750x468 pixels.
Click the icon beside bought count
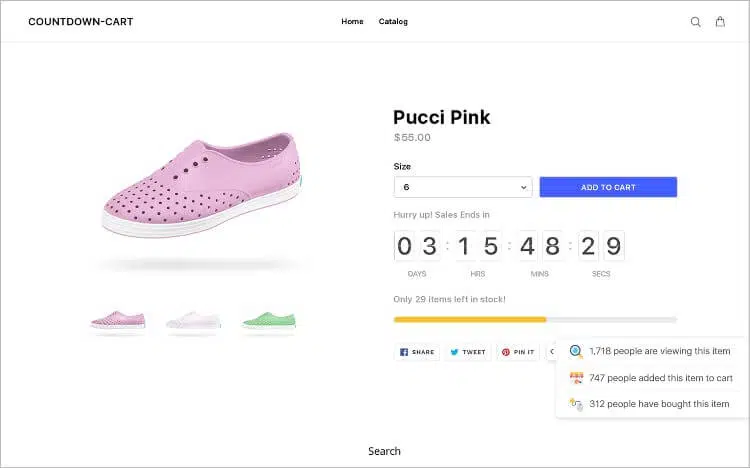(x=576, y=404)
